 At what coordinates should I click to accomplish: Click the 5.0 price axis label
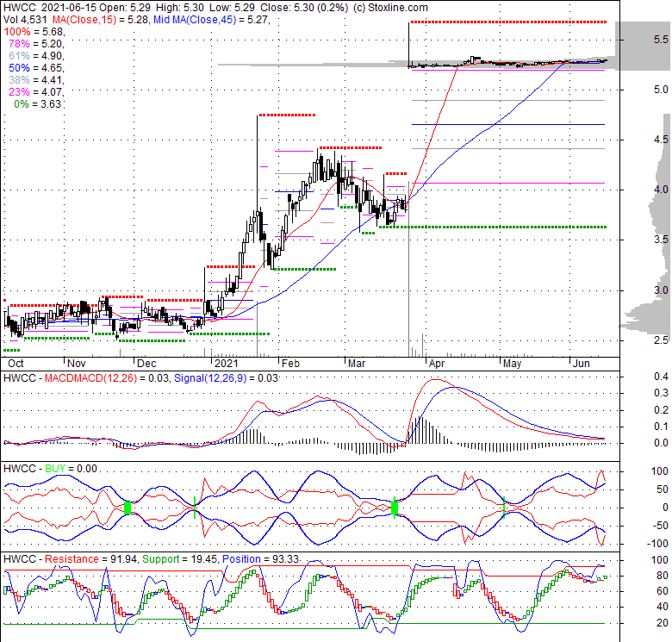661,90
